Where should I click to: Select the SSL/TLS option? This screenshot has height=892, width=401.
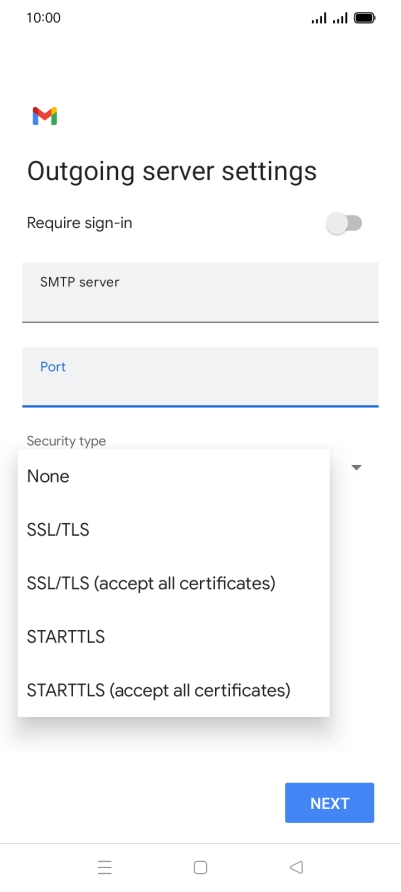click(x=174, y=530)
